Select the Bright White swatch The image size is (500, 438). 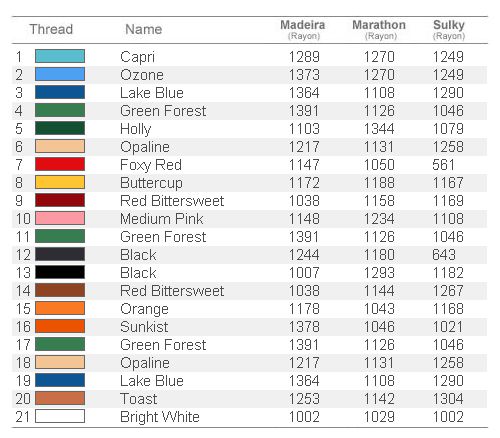[60, 416]
